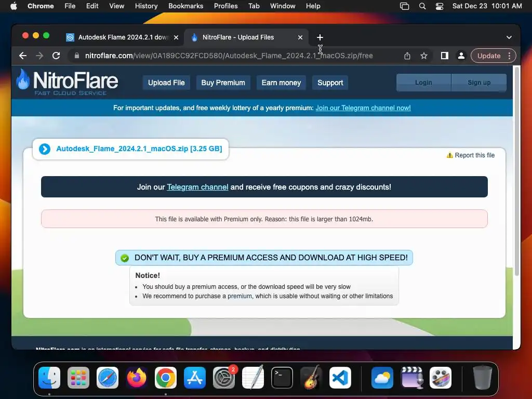The height and width of the screenshot is (399, 532).
Task: Open the Chrome menu in the menu bar
Action: [41, 6]
